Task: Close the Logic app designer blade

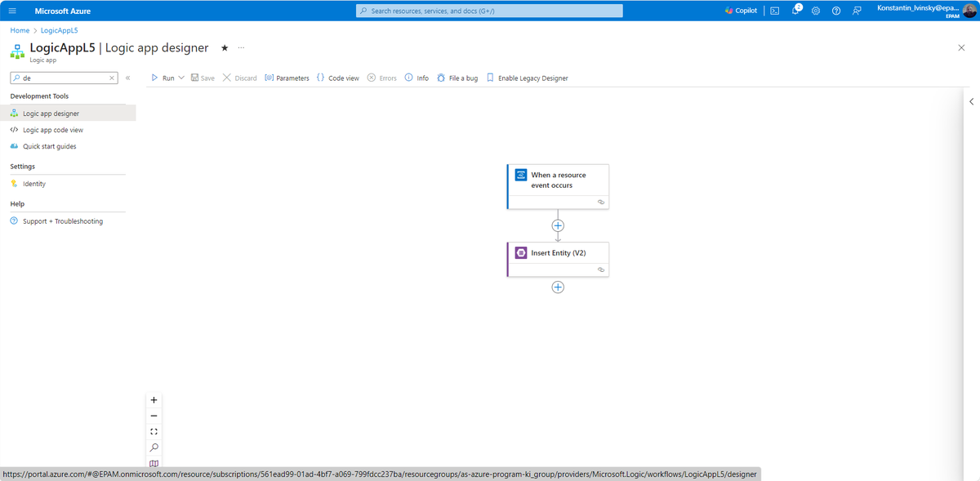Action: [961, 48]
